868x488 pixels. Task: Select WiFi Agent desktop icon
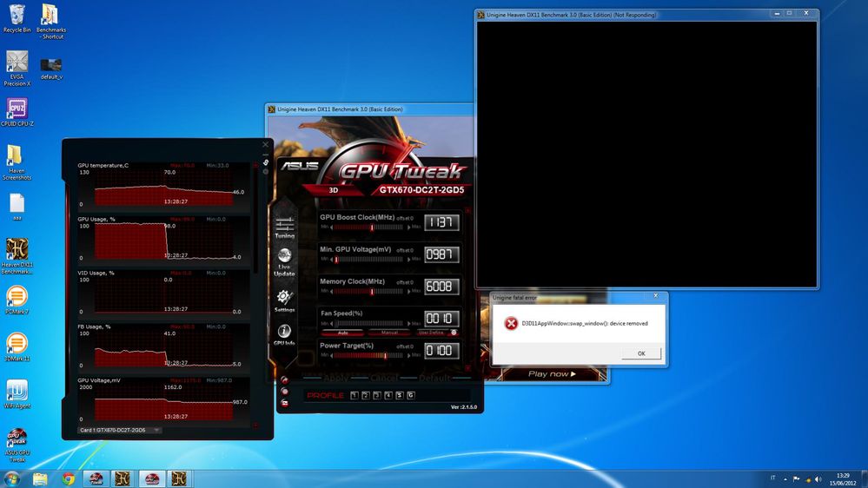[17, 394]
